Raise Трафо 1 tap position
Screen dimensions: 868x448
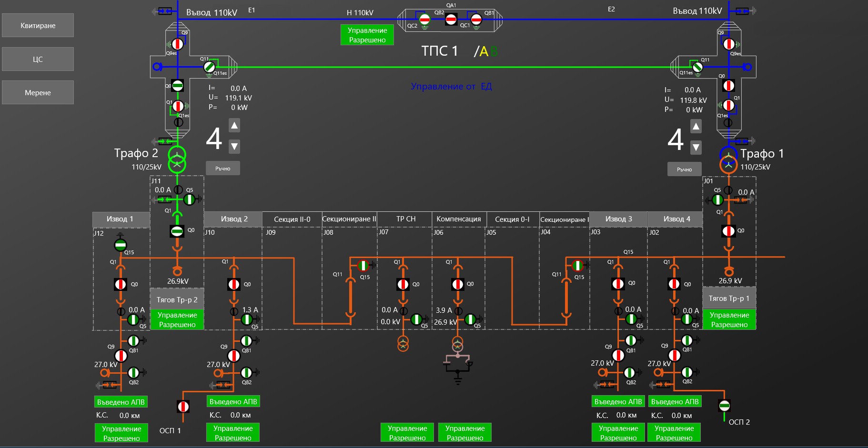pyautogui.click(x=696, y=127)
